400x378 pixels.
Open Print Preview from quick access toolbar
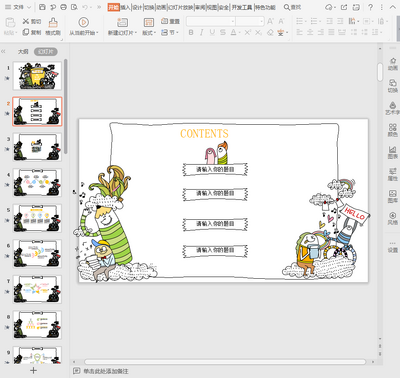[x=74, y=7]
